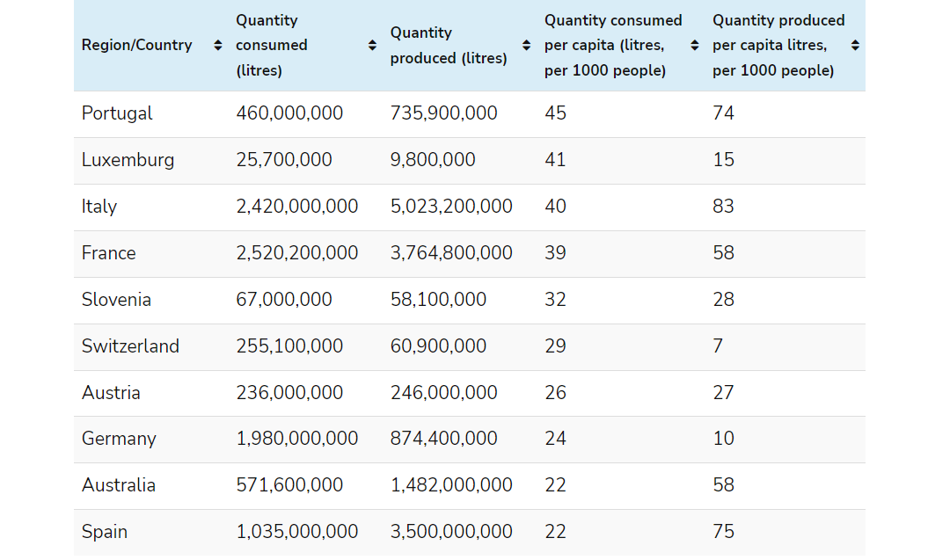Select the Luxemburg row name
This screenshot has width=928, height=560.
pos(128,160)
